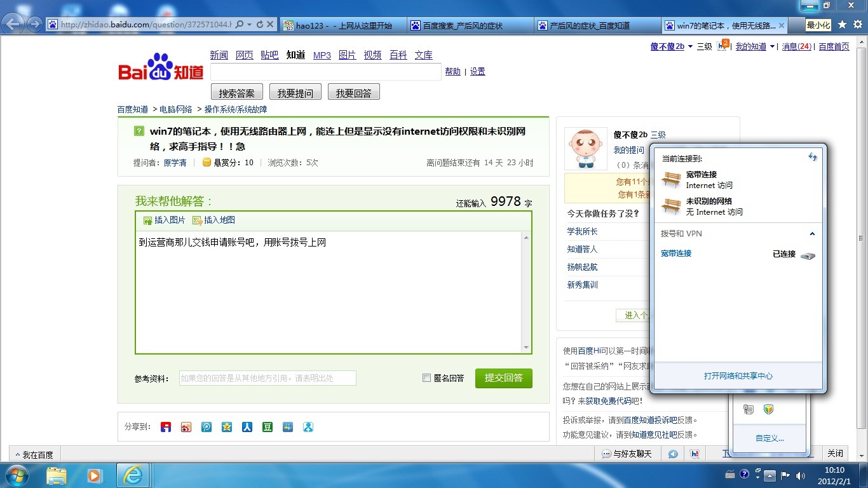Click the network flyout refresh arrows icon
The height and width of the screenshot is (488, 868).
[x=813, y=157]
